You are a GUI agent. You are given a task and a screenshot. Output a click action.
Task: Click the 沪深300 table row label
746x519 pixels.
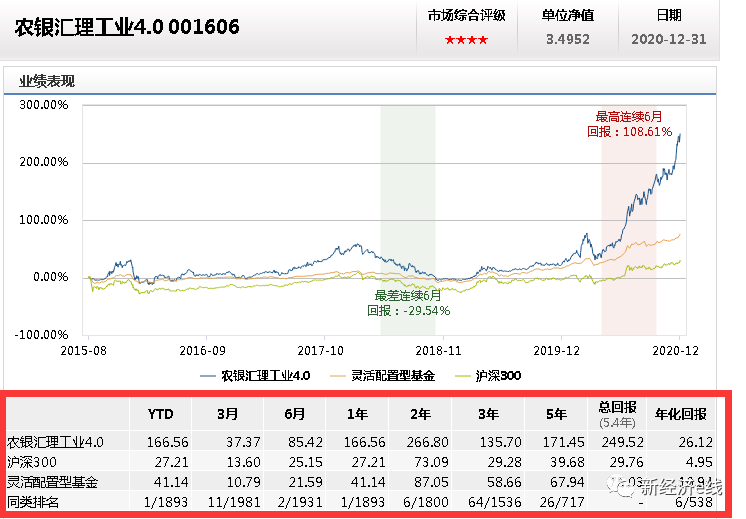(32, 462)
